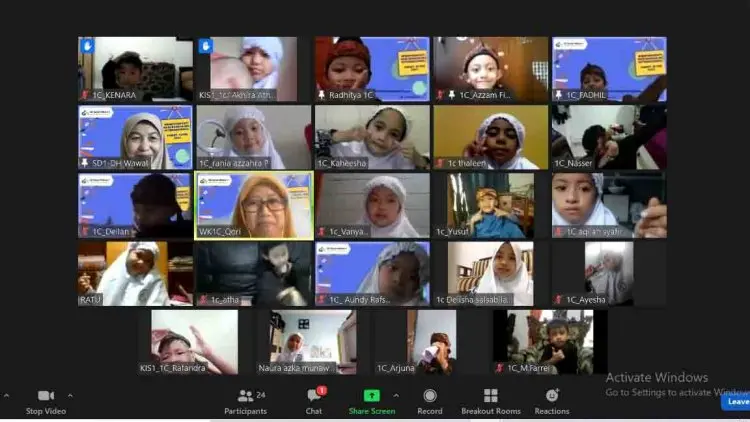The width and height of the screenshot is (750, 422).
Task: Expand share options arrow beside Share Screen
Action: coord(396,396)
